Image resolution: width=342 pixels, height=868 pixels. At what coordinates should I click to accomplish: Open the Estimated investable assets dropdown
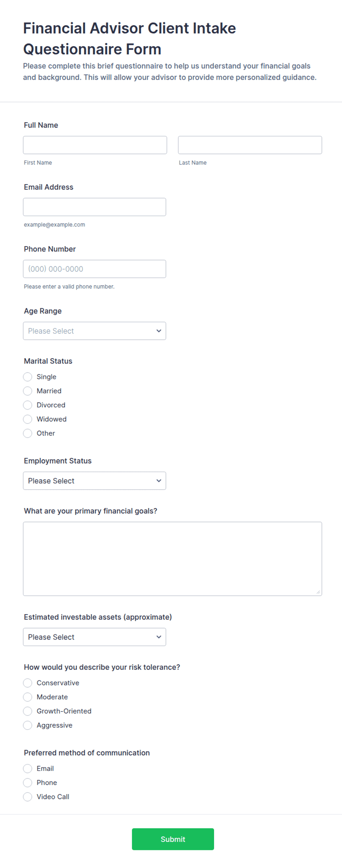[95, 637]
